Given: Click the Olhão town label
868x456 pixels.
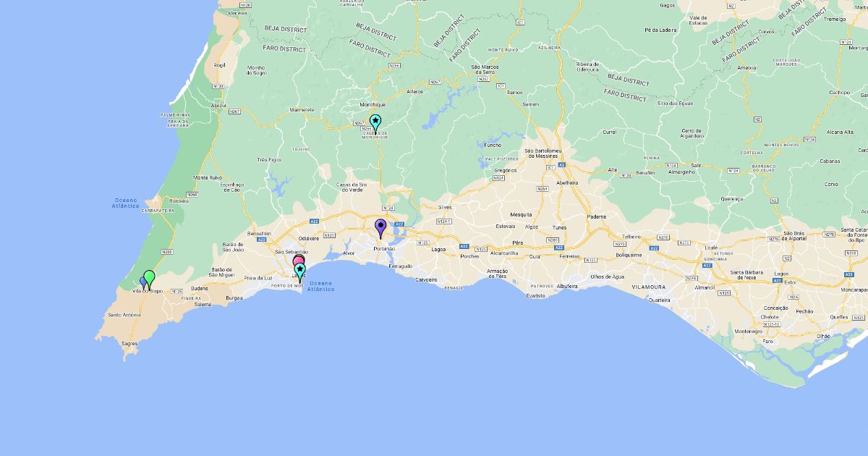Looking at the screenshot, I should (x=823, y=336).
